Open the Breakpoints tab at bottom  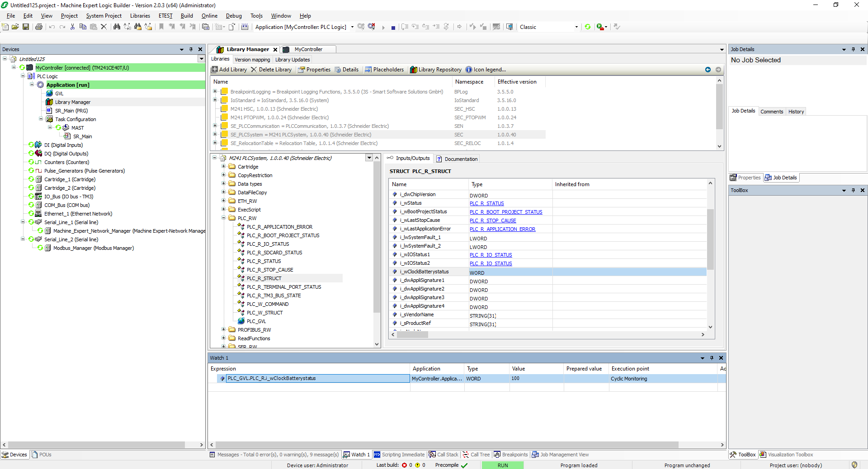[x=510, y=455]
